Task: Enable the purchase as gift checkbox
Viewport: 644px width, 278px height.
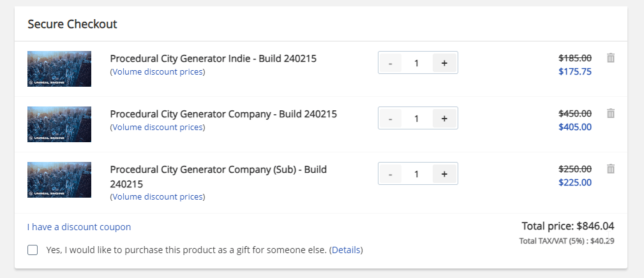Action: [x=33, y=250]
